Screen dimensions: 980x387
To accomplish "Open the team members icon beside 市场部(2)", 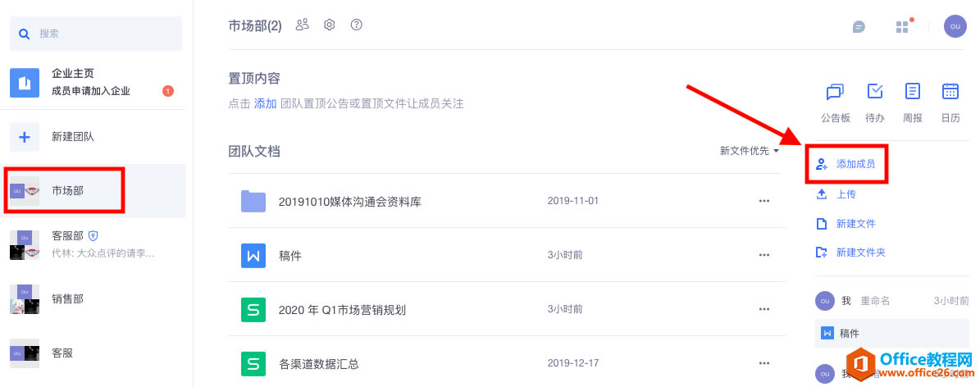I will point(303,25).
